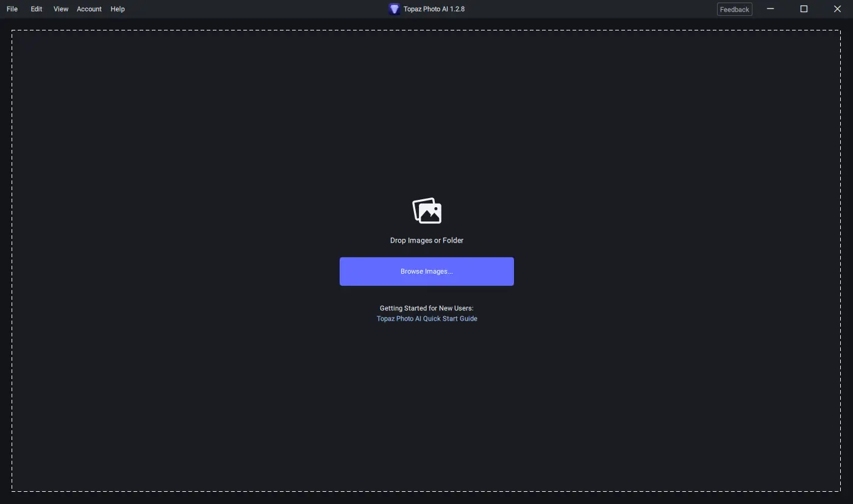The height and width of the screenshot is (504, 853).
Task: Open the View menu
Action: pyautogui.click(x=61, y=9)
